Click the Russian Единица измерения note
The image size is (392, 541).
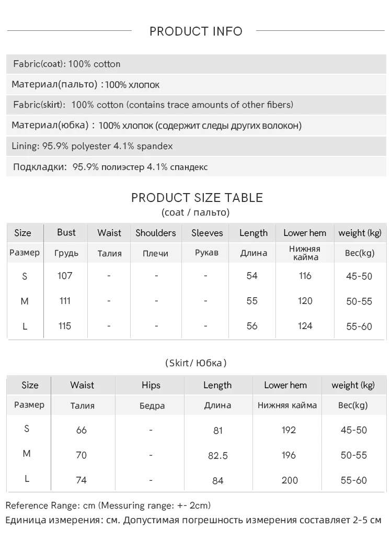point(193,521)
